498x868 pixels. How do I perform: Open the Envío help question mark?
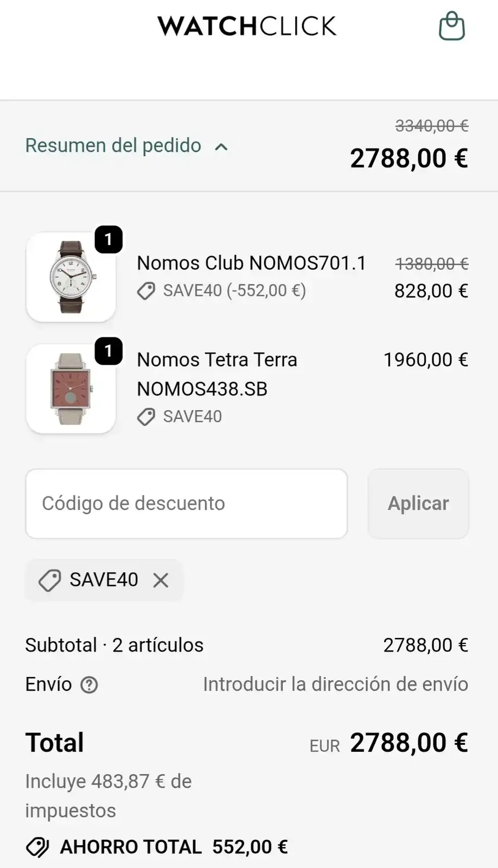pos(89,685)
